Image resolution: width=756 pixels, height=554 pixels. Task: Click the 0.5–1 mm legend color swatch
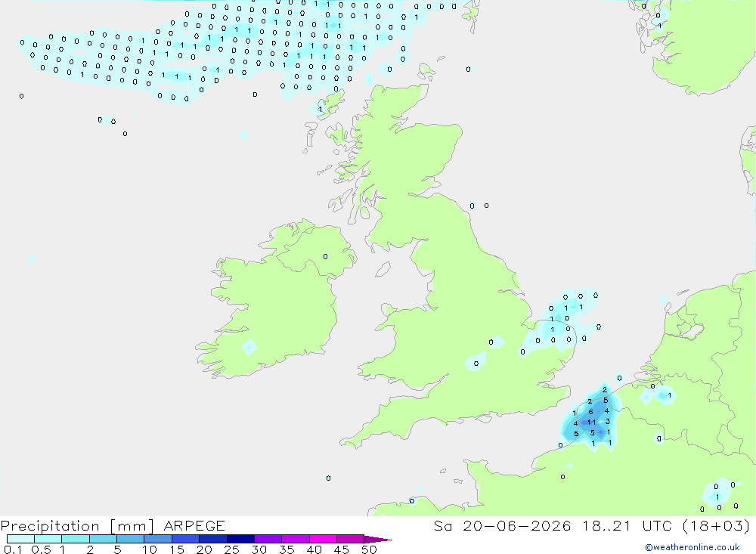(48, 539)
